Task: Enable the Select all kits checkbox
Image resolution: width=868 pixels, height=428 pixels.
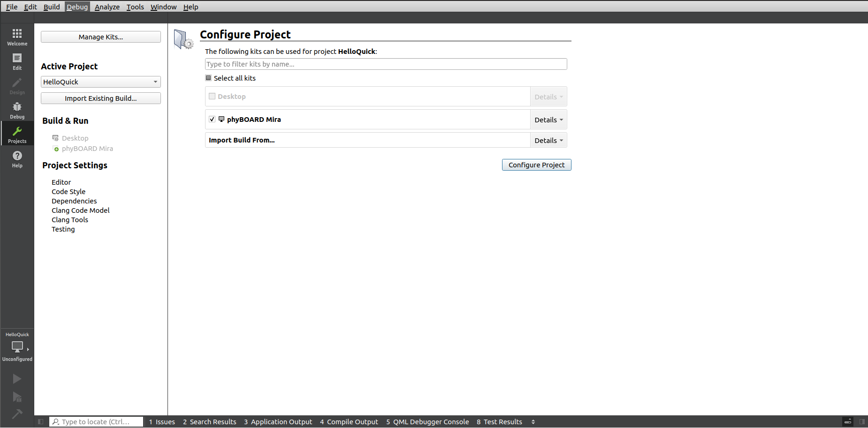Action: pos(208,78)
